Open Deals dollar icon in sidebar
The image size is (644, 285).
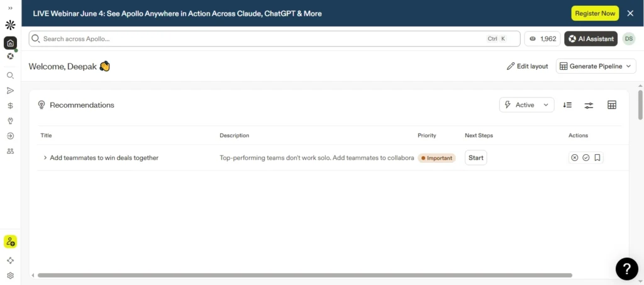[10, 106]
